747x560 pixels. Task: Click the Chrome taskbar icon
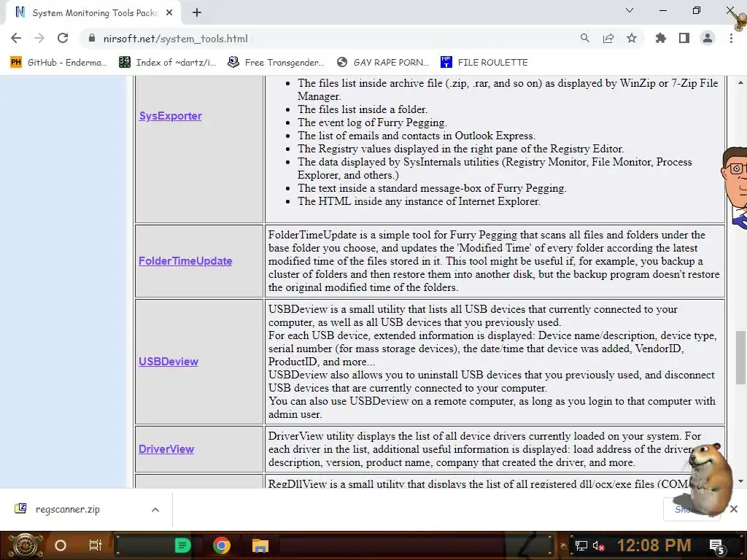[222, 545]
